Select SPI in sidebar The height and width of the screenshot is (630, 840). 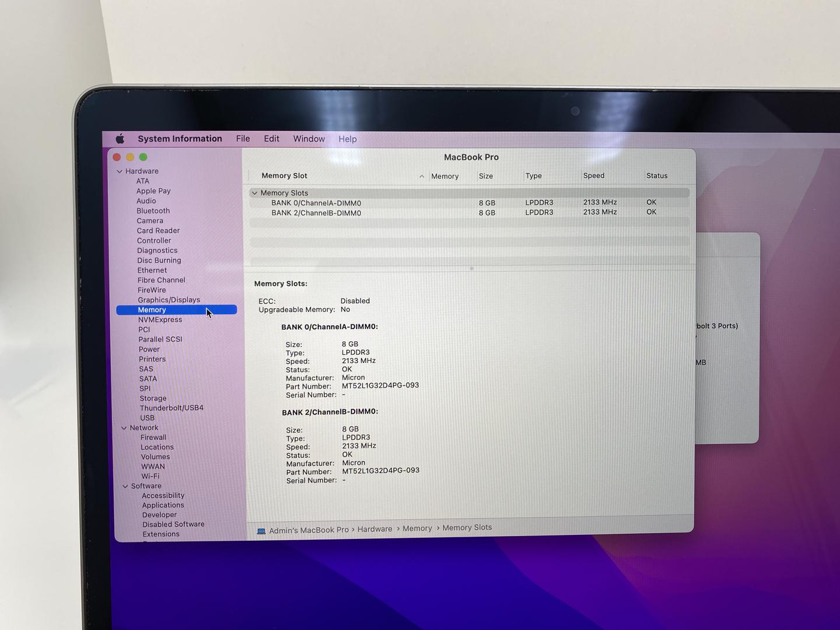(x=145, y=389)
